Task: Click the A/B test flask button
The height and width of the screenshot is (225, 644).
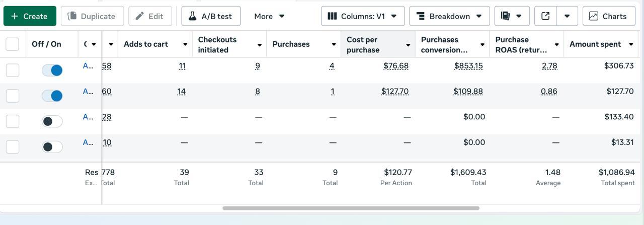Action: tap(211, 16)
